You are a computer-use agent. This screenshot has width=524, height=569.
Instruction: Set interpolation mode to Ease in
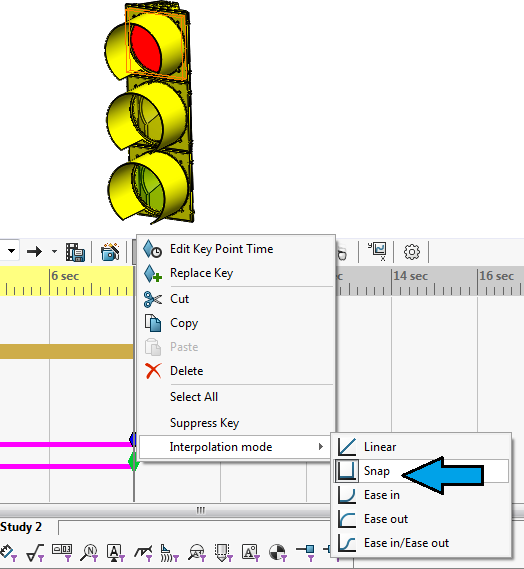coord(421,495)
